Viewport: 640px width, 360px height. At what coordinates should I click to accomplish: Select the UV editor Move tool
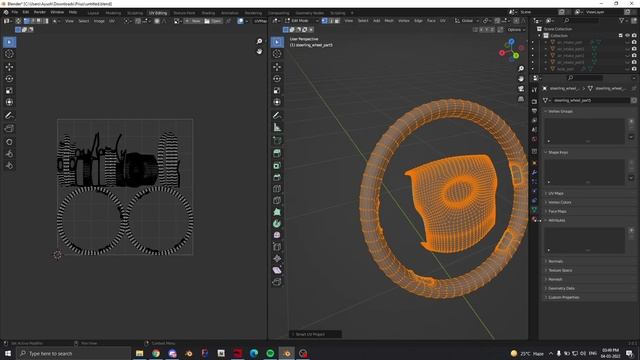click(9, 67)
